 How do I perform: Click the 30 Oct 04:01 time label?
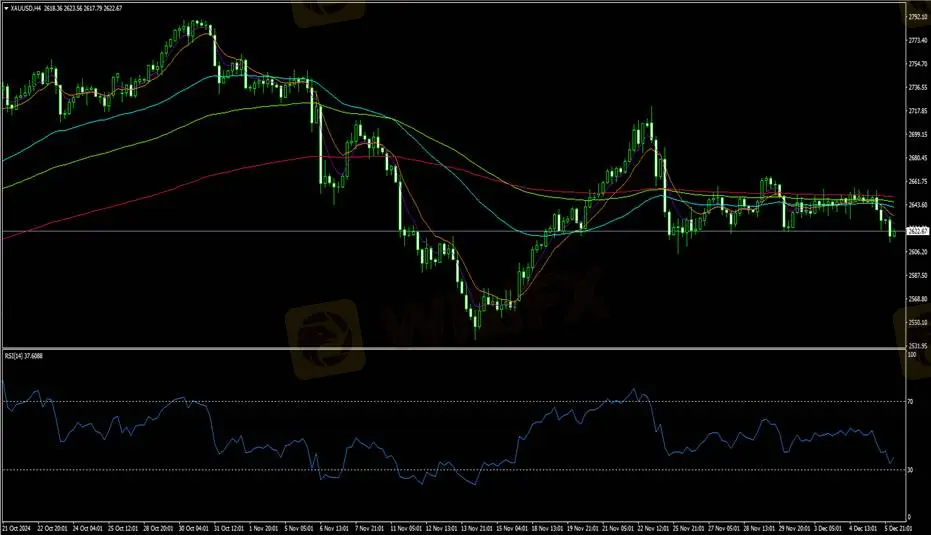pos(194,528)
